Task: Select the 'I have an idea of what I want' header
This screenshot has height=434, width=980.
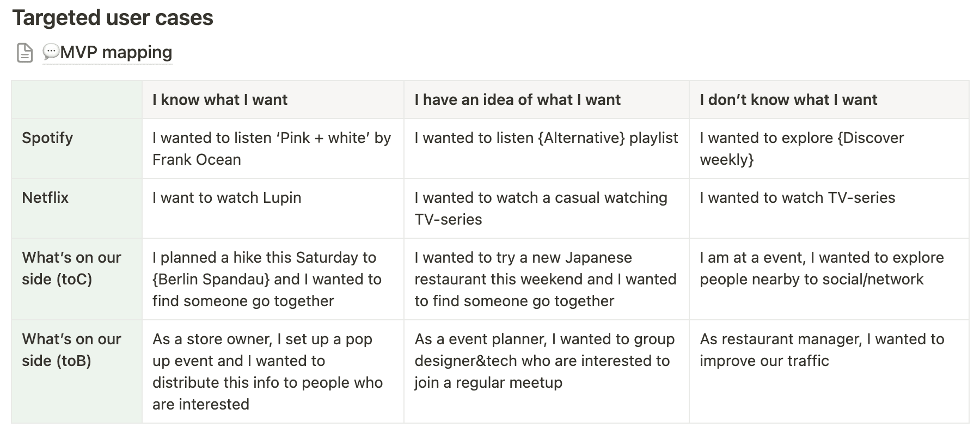Action: 546,100
